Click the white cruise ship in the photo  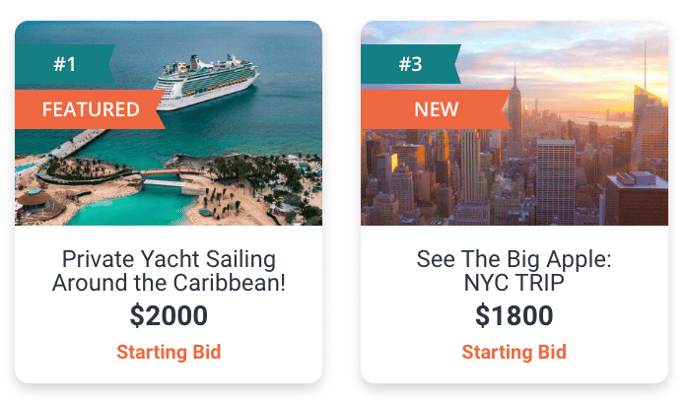point(207,80)
